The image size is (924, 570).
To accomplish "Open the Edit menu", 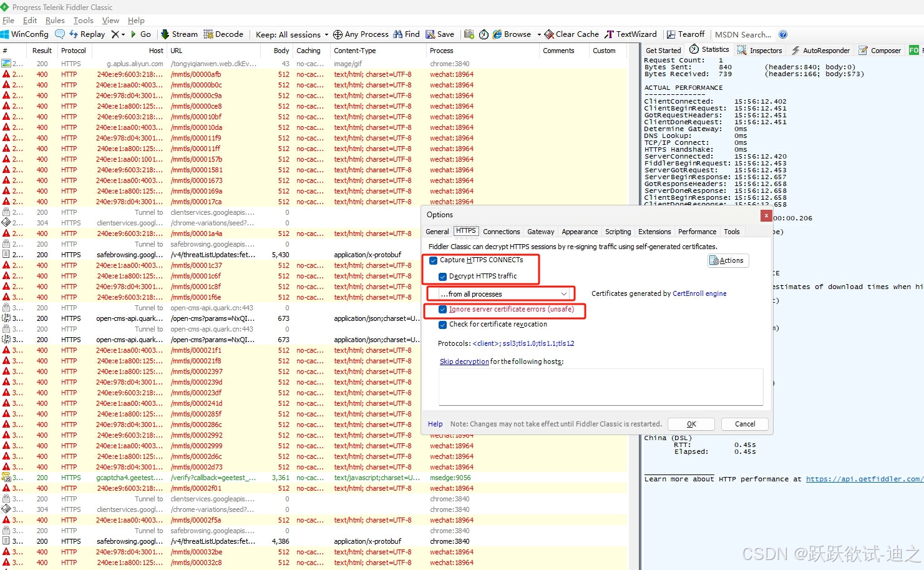I will coord(29,20).
